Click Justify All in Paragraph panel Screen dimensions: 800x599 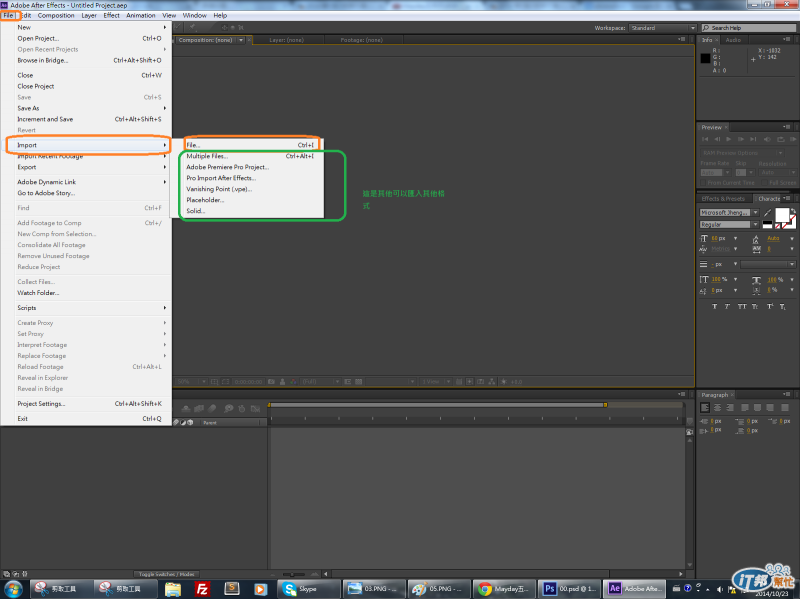tap(783, 408)
